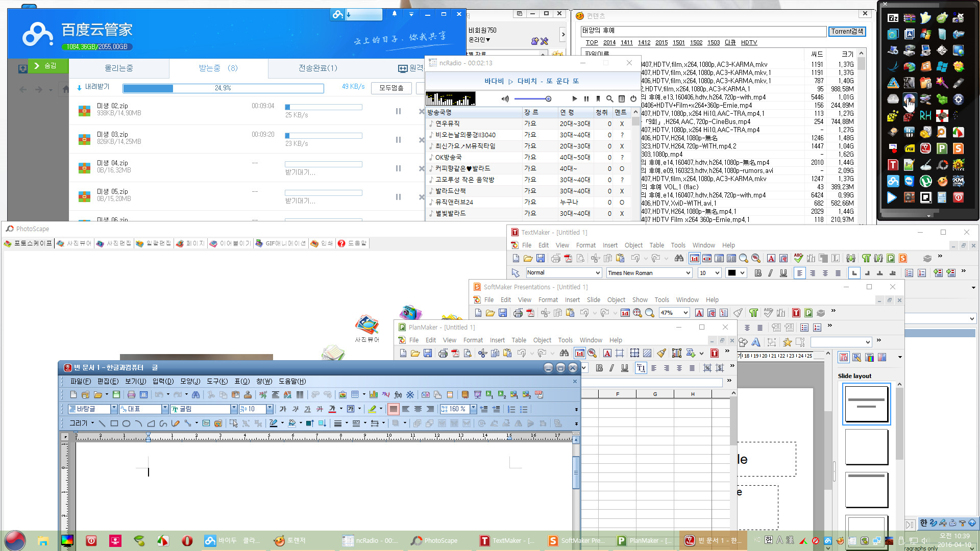Click PhotoScape taskbar button
Image resolution: width=980 pixels, height=551 pixels.
pyautogui.click(x=435, y=541)
